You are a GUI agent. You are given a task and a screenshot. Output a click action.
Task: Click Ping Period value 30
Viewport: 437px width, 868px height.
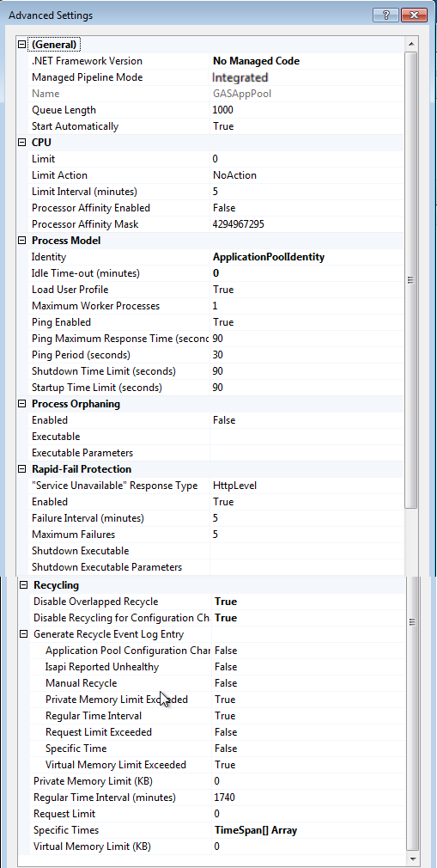[x=218, y=355]
